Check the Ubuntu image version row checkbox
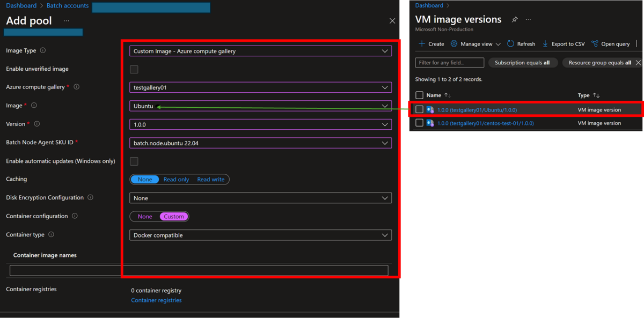 420,109
